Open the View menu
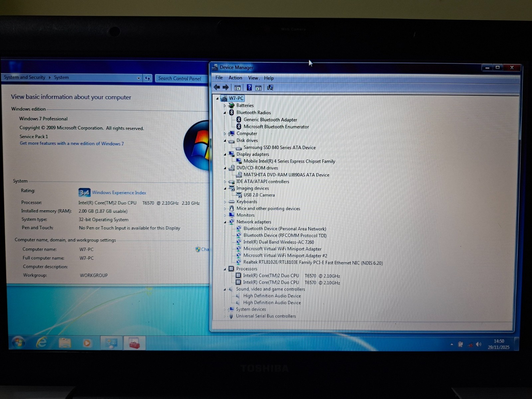532x399 pixels. click(x=253, y=78)
